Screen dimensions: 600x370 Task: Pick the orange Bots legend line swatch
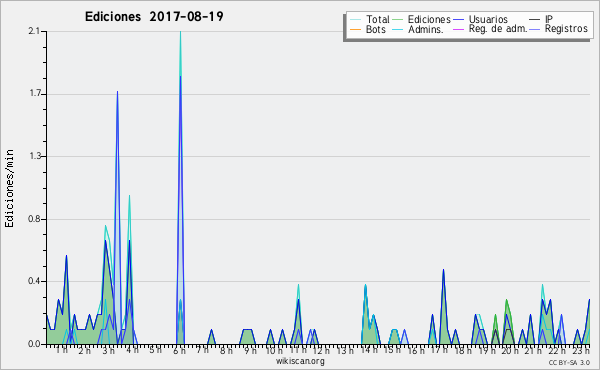(x=355, y=29)
